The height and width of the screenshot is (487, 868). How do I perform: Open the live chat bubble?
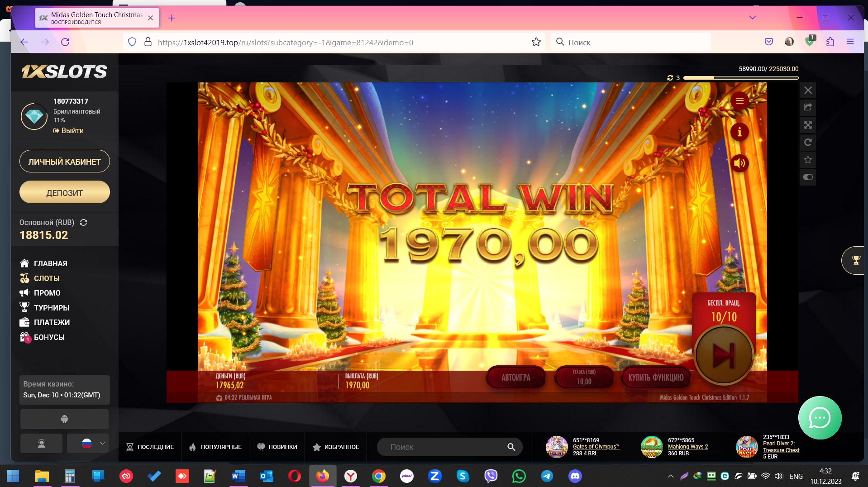pos(820,418)
